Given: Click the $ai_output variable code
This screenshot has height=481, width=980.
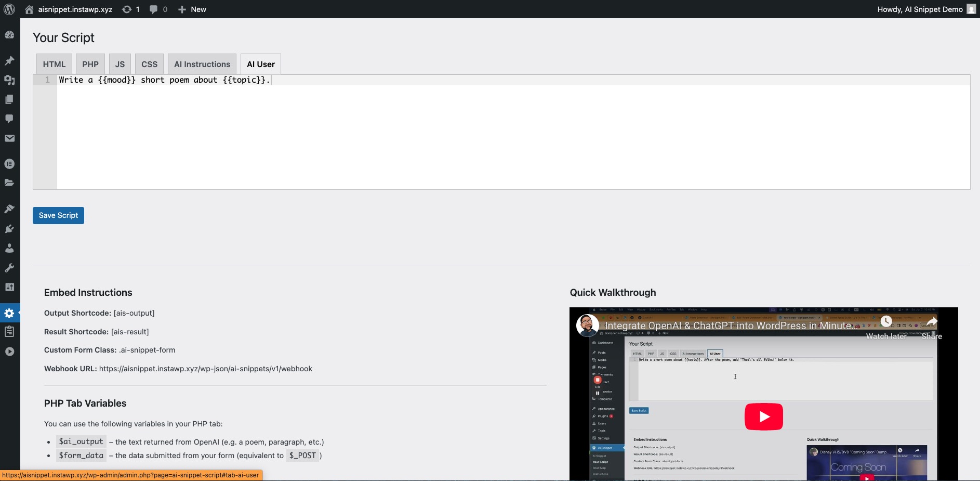Looking at the screenshot, I should [81, 441].
